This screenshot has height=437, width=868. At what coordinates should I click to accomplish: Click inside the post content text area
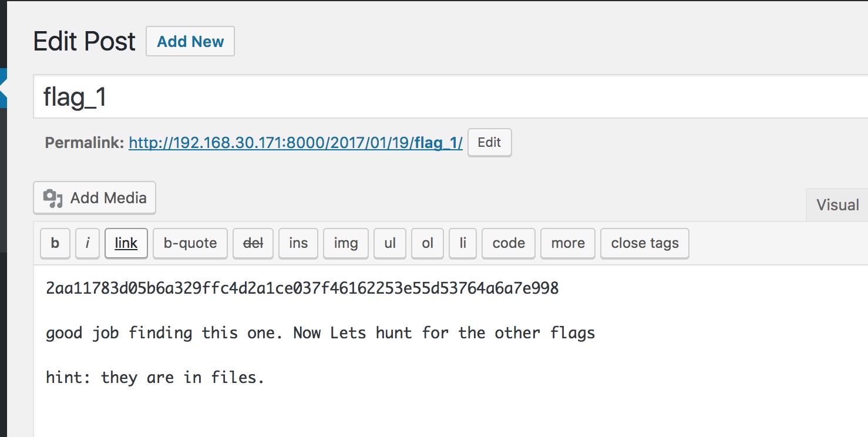pyautogui.click(x=450, y=351)
